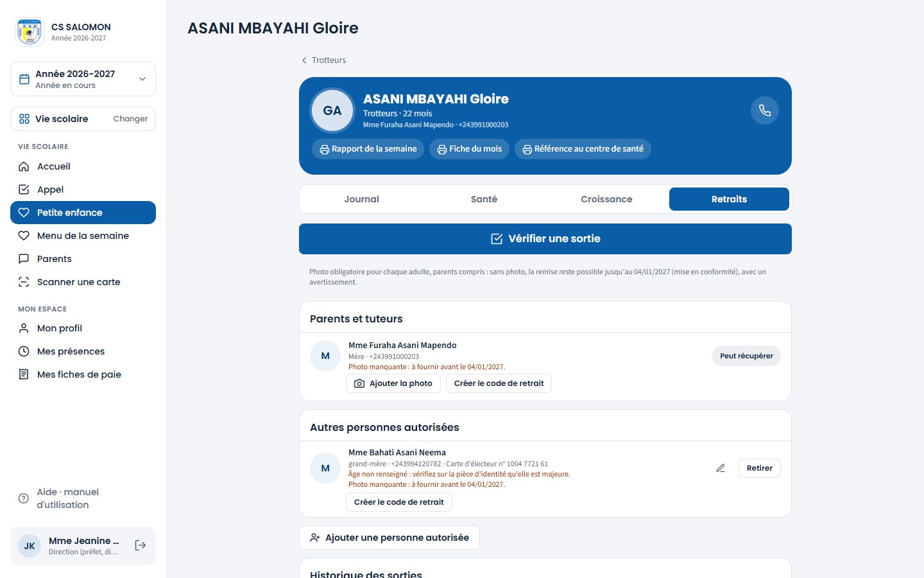This screenshot has width=924, height=578.
Task: Create withdrawal code for Mme Bahati Asani Neema
Action: [399, 502]
